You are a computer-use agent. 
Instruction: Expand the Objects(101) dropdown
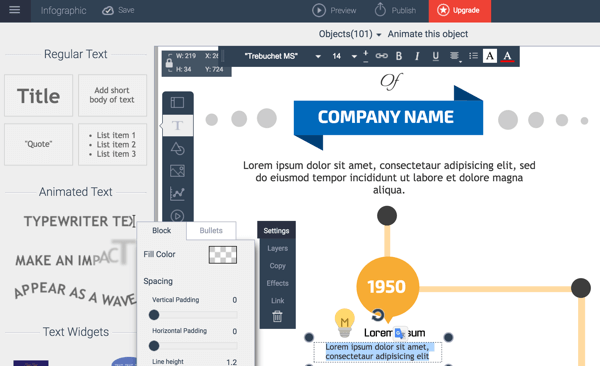pyautogui.click(x=350, y=34)
